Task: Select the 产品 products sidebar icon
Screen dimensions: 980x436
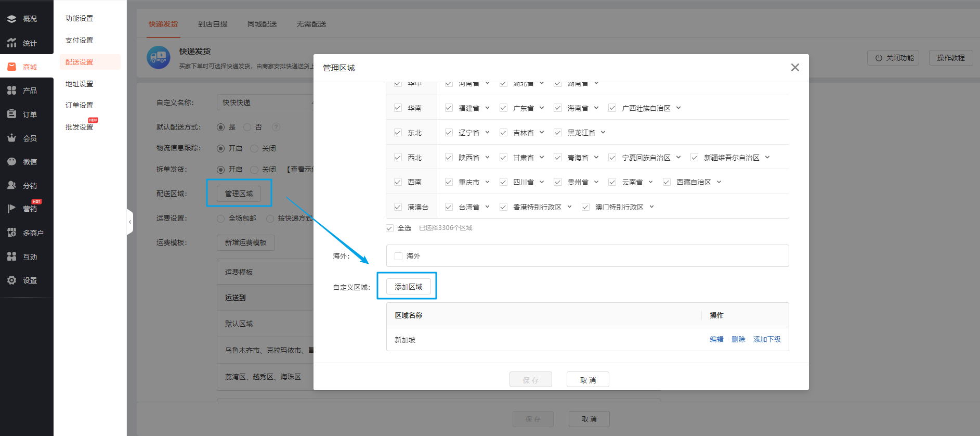Action: (x=11, y=91)
